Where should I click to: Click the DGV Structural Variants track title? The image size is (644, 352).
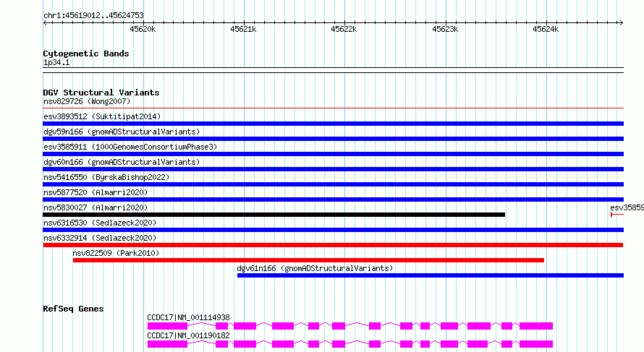pos(101,93)
